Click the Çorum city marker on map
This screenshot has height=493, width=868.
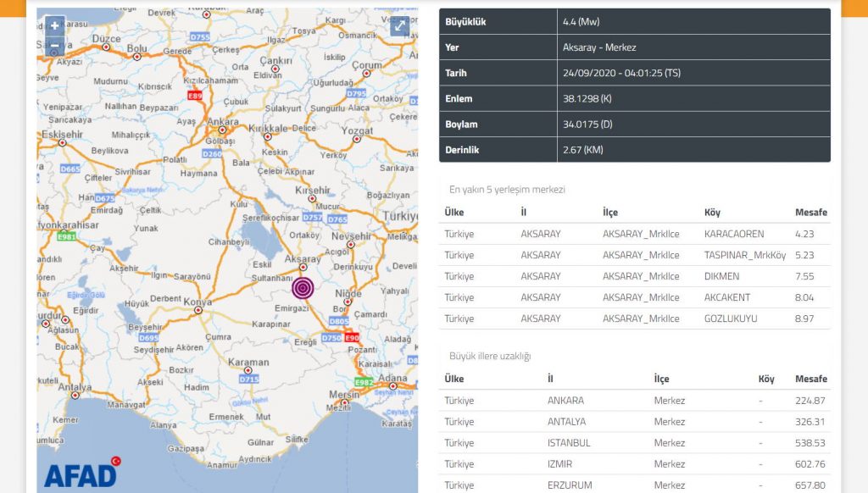(x=366, y=73)
